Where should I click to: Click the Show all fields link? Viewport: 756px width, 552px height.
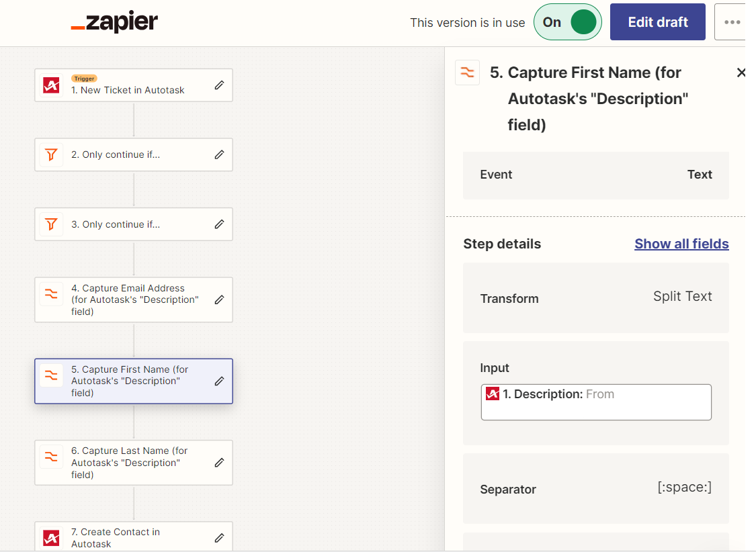[681, 244]
